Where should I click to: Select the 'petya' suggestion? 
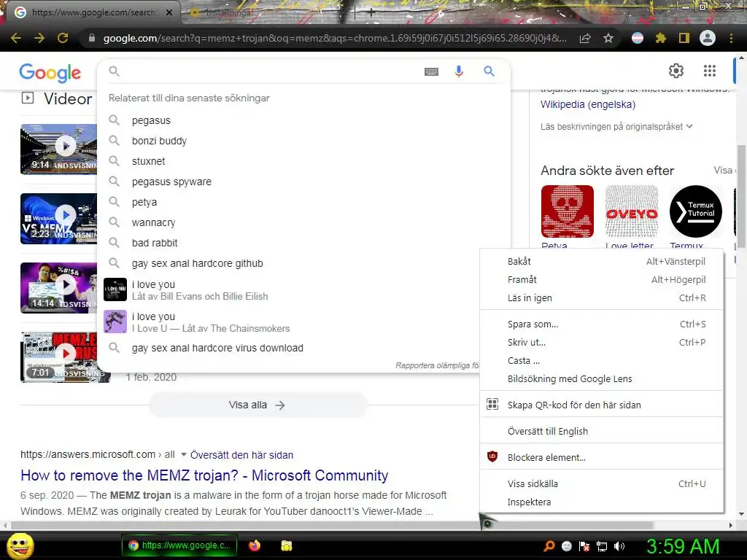(303, 203)
